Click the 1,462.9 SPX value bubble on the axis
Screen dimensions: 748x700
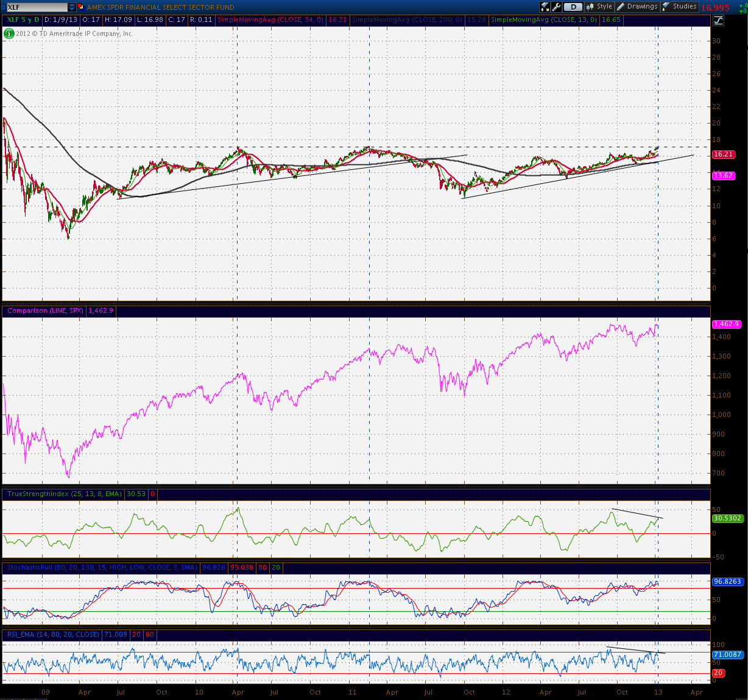726,324
